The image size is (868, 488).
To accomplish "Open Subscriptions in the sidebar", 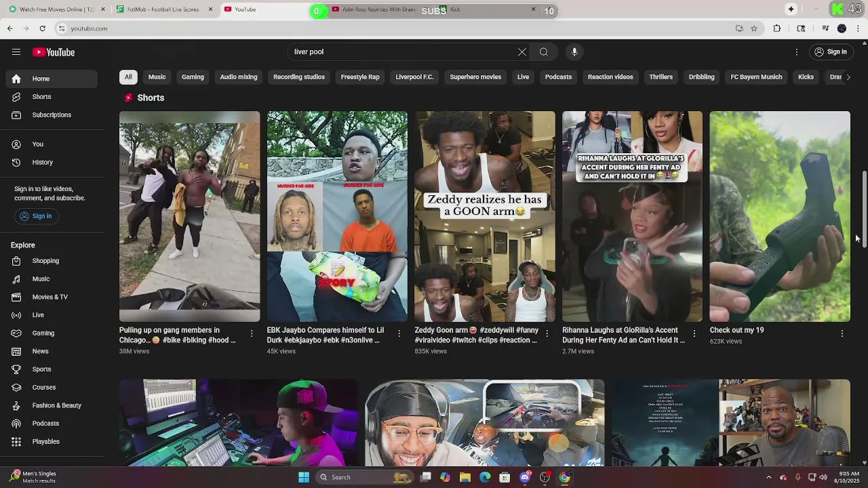I will 52,115.
